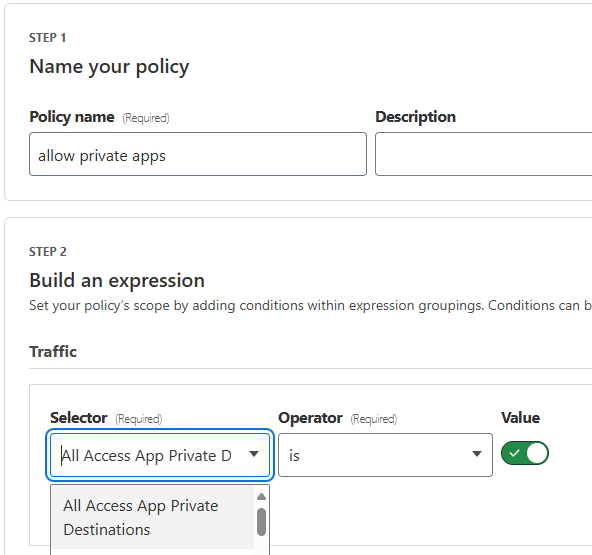Click the "Value" label above the toggle
The width and height of the screenshot is (592, 555).
tap(520, 418)
